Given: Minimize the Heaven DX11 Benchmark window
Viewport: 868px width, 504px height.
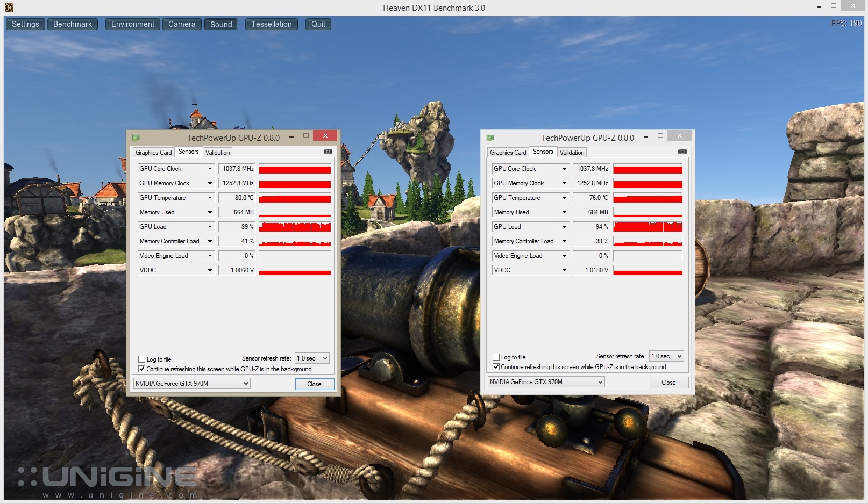Looking at the screenshot, I should click(x=819, y=7).
